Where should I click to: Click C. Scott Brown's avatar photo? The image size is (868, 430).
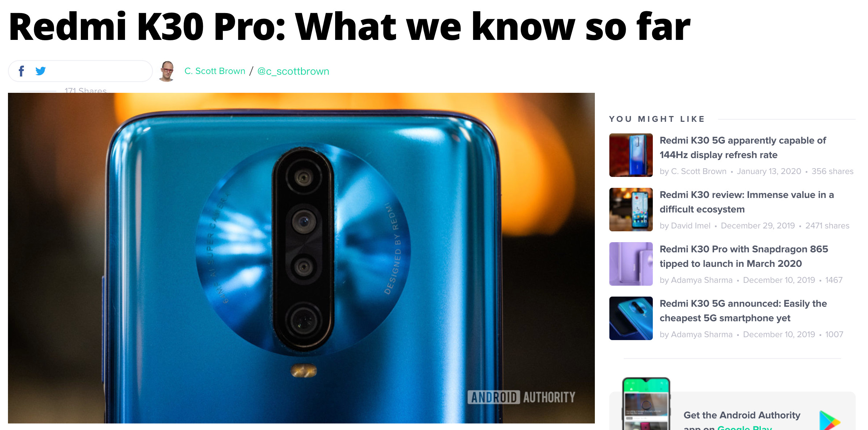click(167, 71)
